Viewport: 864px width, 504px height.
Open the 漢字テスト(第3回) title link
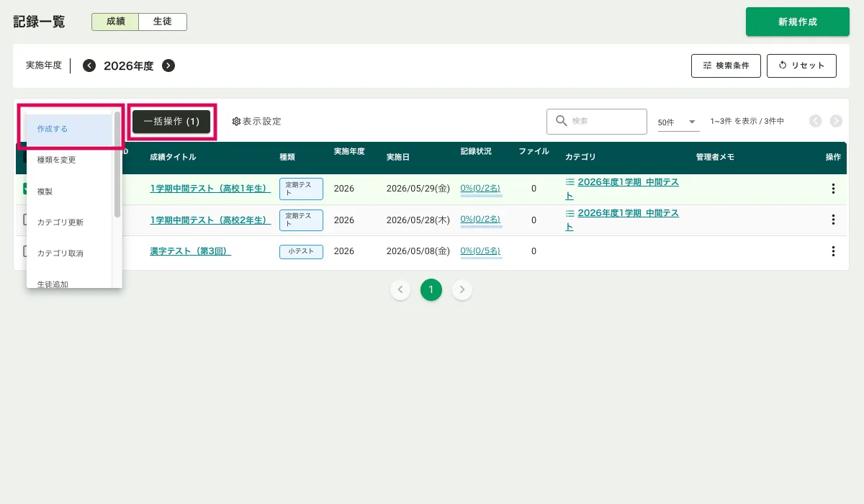pyautogui.click(x=190, y=251)
